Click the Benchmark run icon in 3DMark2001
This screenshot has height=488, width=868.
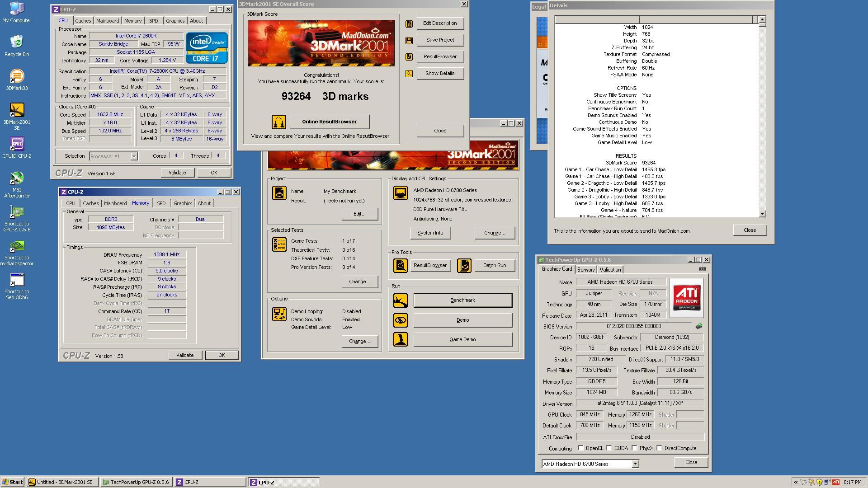(x=401, y=300)
